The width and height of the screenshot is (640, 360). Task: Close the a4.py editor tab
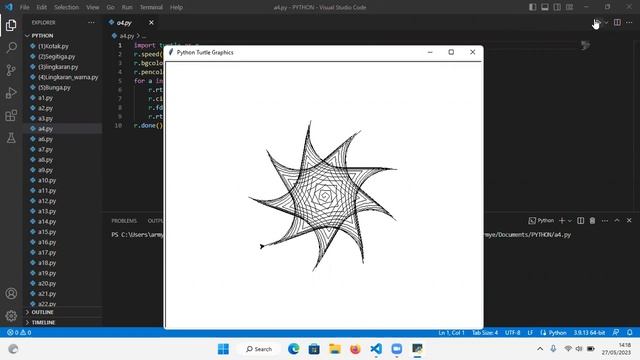coord(151,22)
